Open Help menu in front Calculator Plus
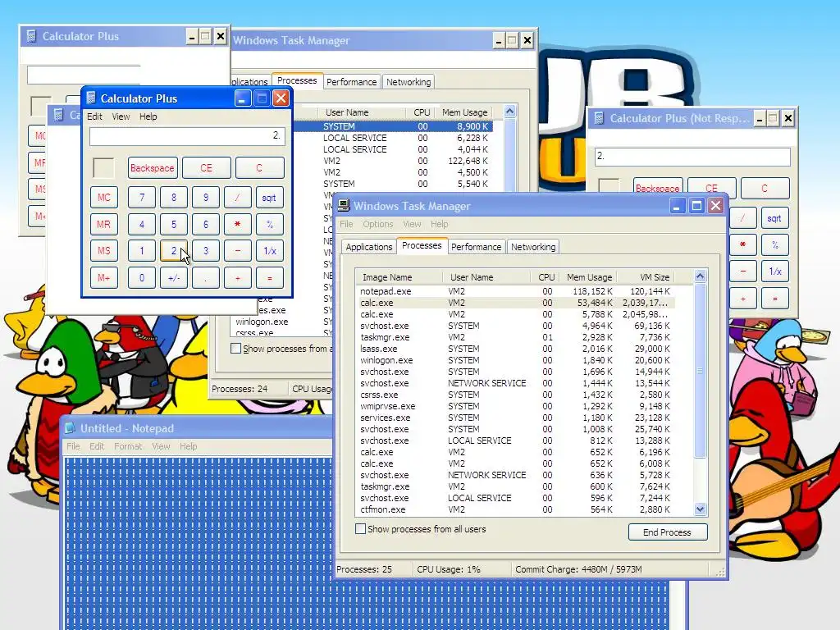840x630 pixels. click(x=148, y=116)
